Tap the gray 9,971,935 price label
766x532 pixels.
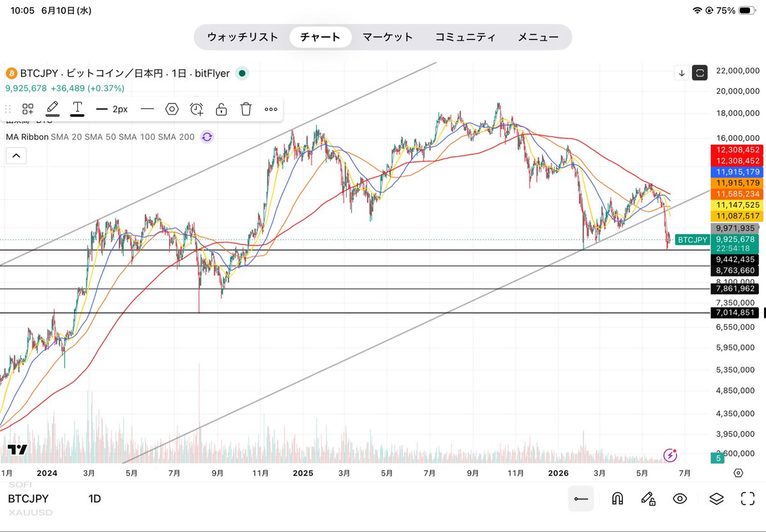click(x=735, y=228)
